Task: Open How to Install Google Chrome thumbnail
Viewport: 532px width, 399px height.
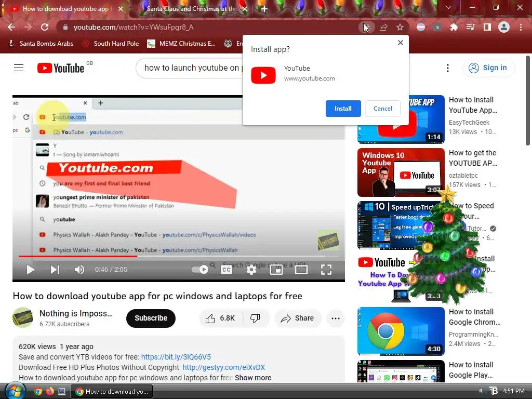Action: [x=401, y=331]
